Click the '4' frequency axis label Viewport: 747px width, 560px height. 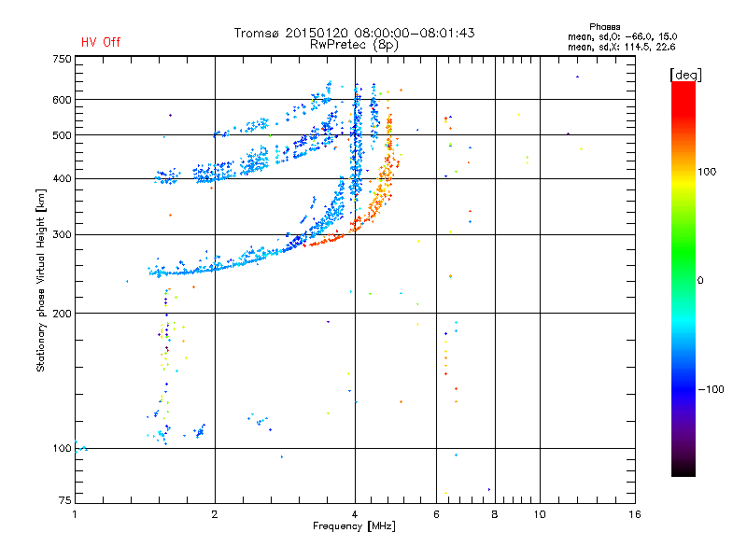pyautogui.click(x=355, y=514)
